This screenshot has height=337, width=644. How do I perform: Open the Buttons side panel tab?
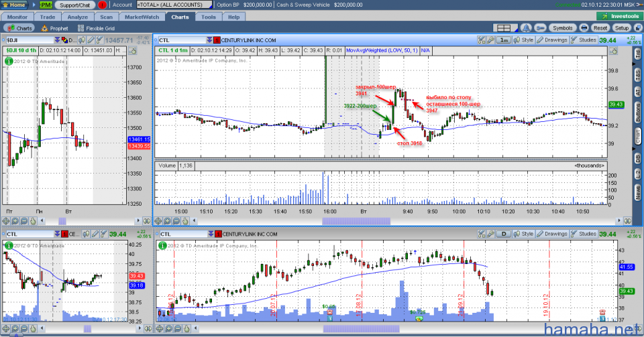coord(638,112)
